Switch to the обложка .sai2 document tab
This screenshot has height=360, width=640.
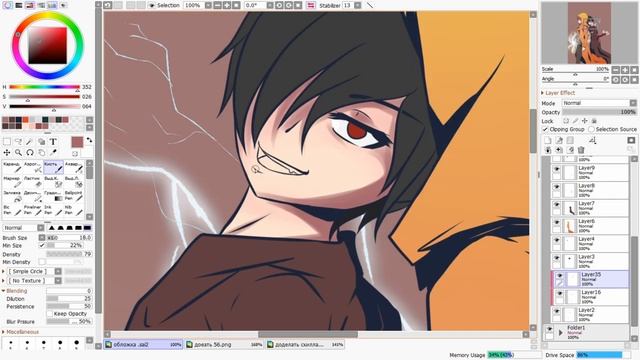(143, 344)
